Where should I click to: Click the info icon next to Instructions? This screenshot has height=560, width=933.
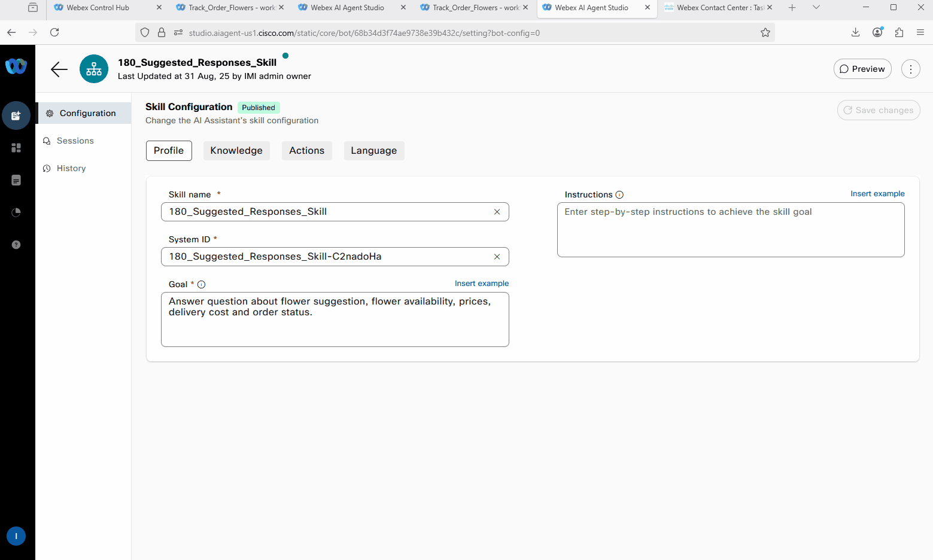[619, 195]
